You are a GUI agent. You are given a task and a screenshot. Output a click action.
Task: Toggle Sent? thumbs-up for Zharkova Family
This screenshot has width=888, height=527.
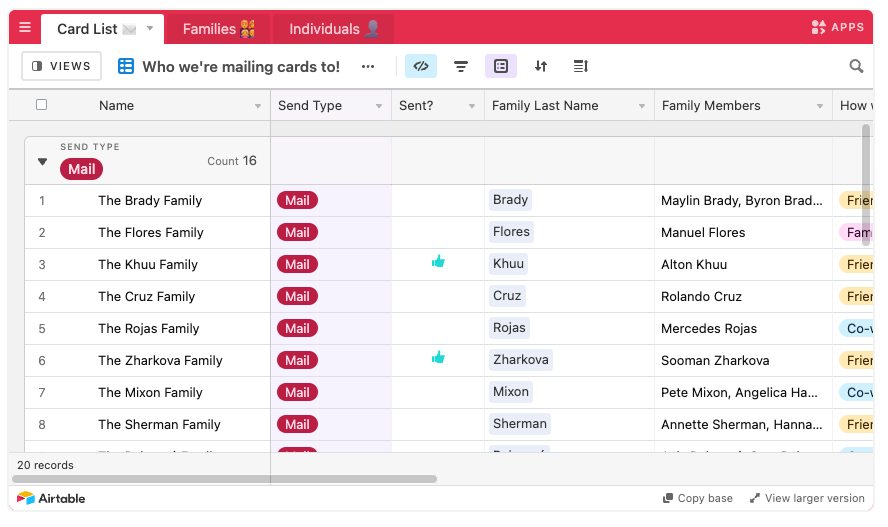click(x=438, y=358)
